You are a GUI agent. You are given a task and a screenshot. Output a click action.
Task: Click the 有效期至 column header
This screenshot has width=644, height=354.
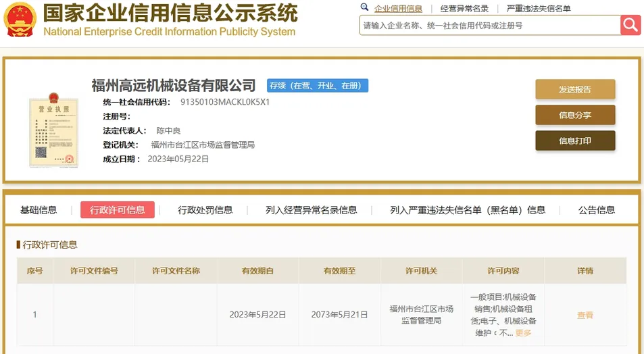340,271
